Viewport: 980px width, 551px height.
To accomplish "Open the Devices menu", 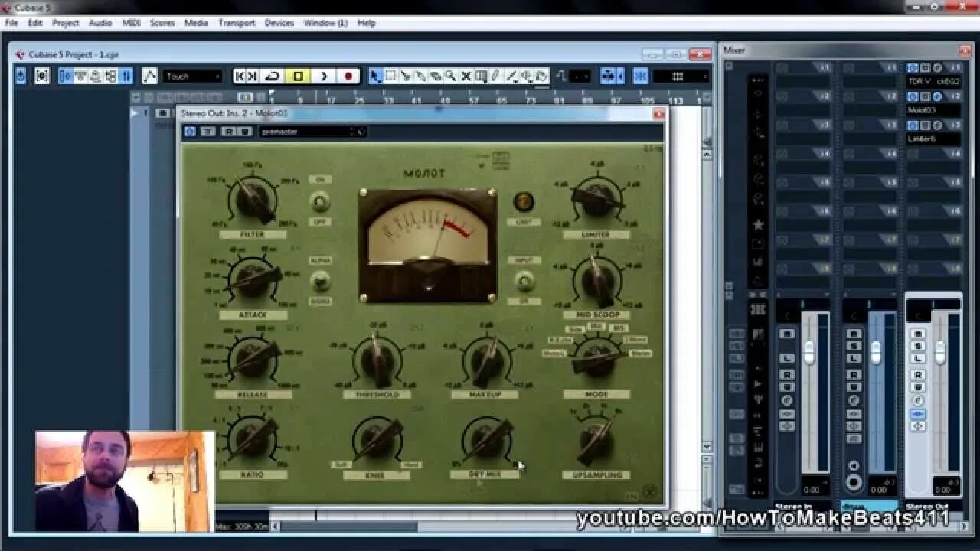I will pos(279,23).
